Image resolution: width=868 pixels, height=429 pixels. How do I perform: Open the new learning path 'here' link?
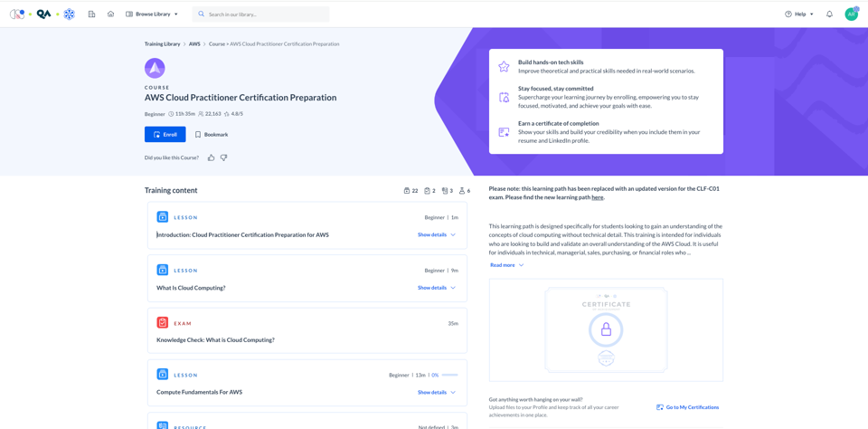coord(598,197)
